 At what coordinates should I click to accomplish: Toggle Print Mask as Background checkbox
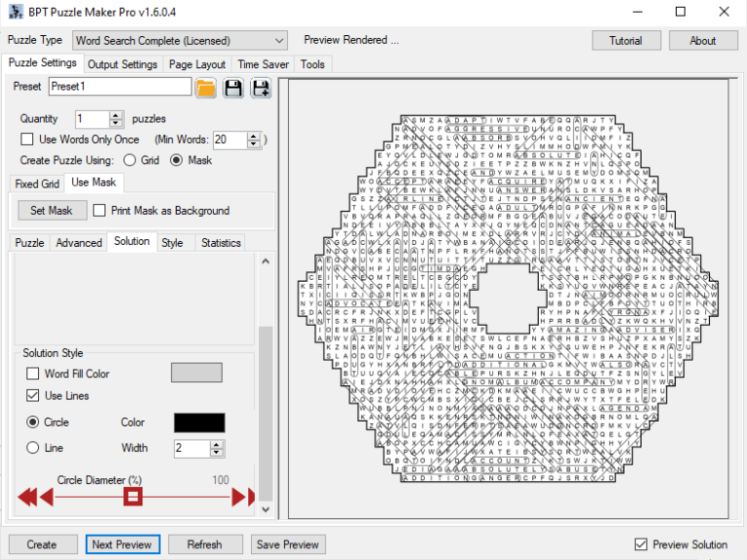tap(99, 211)
